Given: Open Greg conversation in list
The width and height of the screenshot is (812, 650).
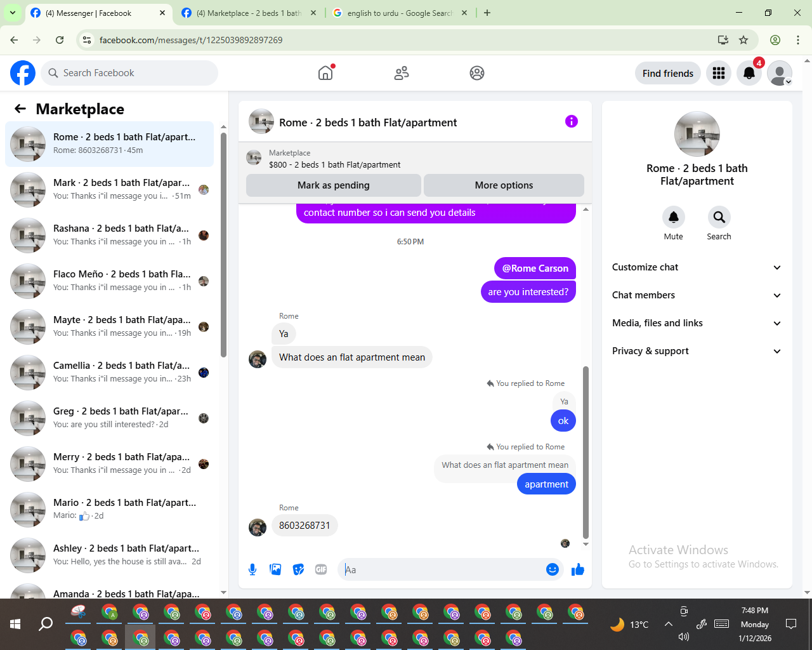Looking at the screenshot, I should tap(109, 418).
